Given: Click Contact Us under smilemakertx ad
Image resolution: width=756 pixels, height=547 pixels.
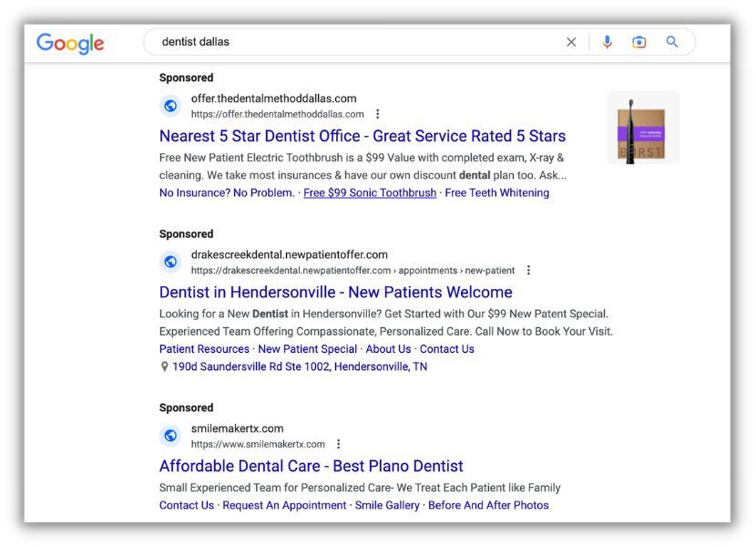Looking at the screenshot, I should tap(187, 505).
